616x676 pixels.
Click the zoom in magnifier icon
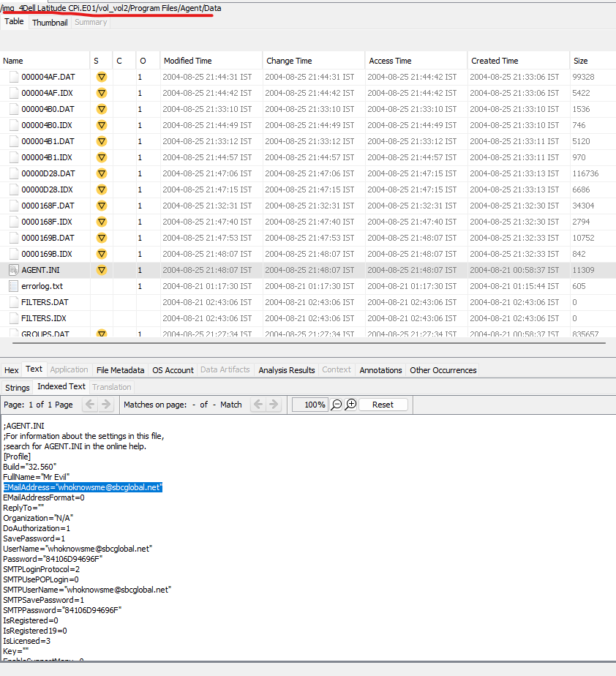click(350, 404)
